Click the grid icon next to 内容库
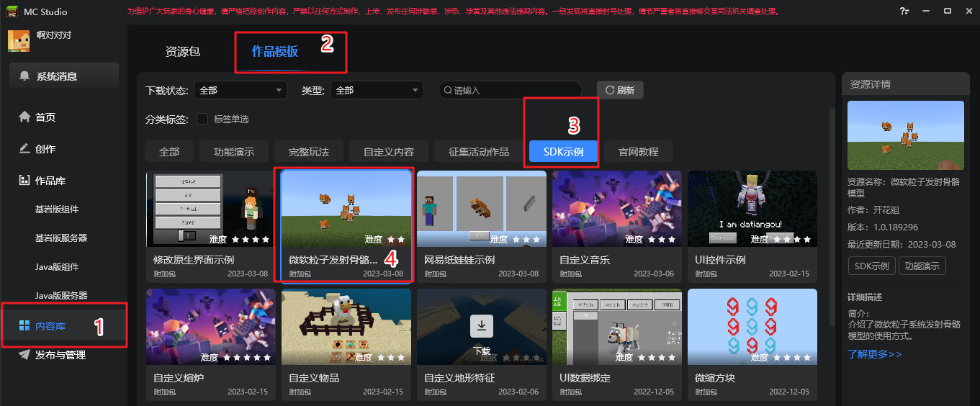Viewport: 980px width, 406px height. tap(25, 326)
